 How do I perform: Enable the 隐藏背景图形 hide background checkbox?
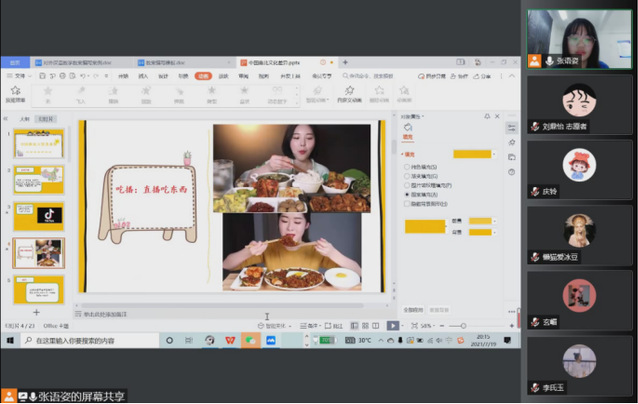(x=406, y=203)
